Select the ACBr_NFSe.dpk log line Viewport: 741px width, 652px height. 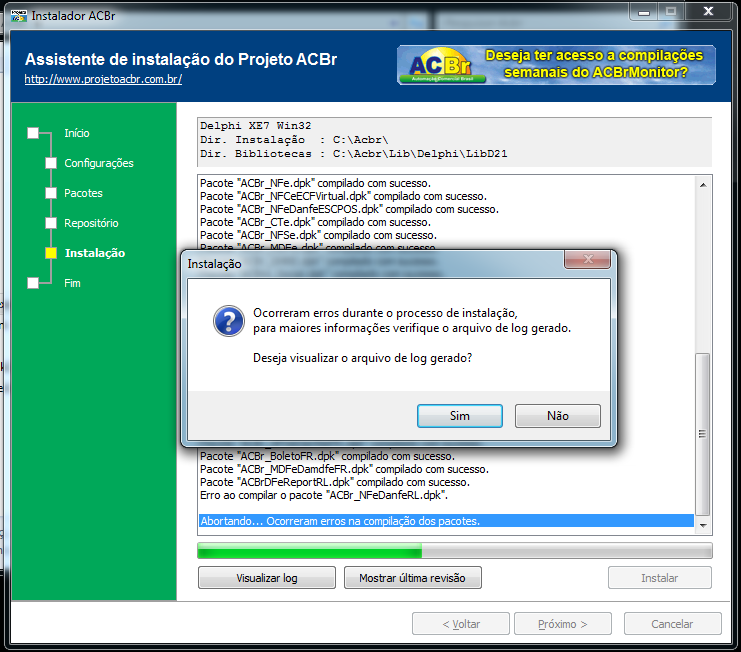point(318,235)
